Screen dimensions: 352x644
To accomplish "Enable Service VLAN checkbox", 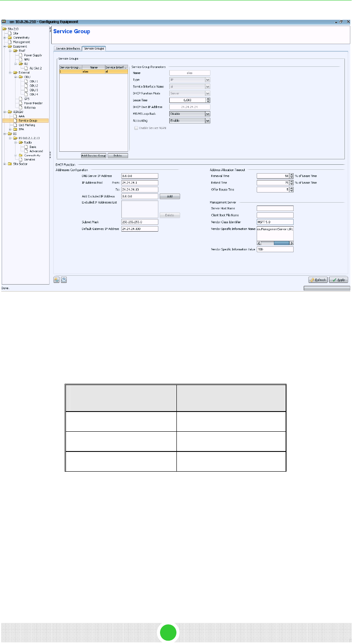I will click(x=136, y=128).
